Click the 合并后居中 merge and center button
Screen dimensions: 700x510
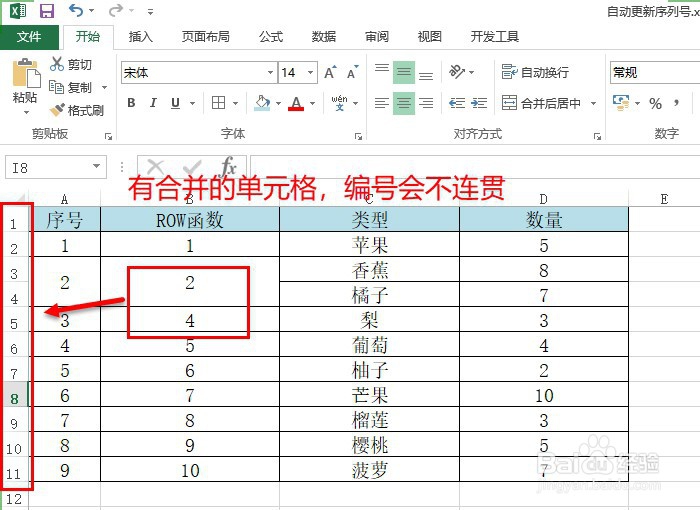tap(541, 103)
